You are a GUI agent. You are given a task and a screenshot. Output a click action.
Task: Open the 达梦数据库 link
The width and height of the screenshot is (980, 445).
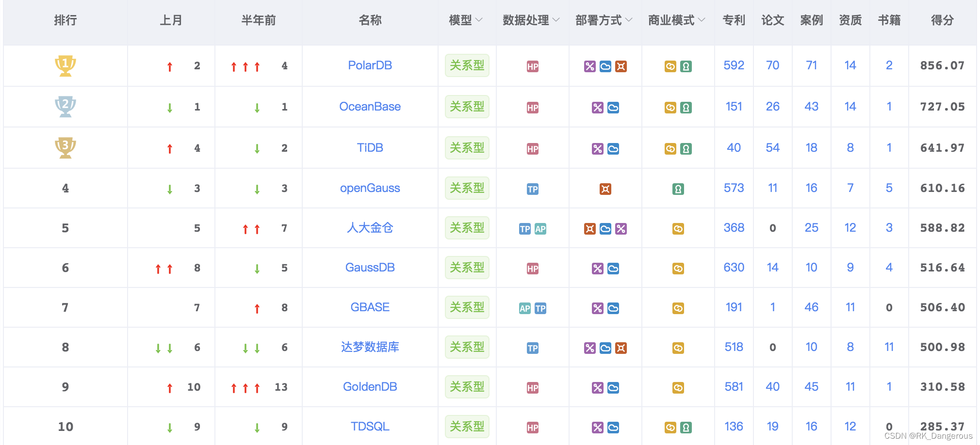pyautogui.click(x=370, y=347)
